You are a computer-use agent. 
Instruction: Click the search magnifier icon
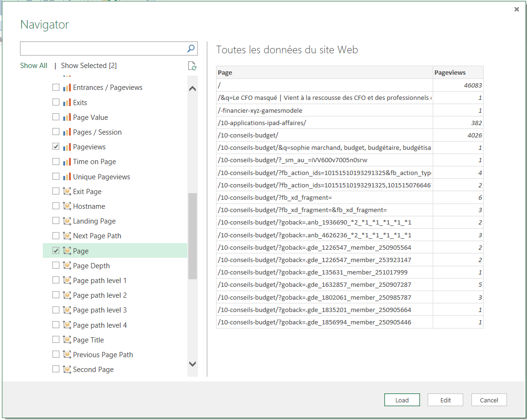click(191, 48)
